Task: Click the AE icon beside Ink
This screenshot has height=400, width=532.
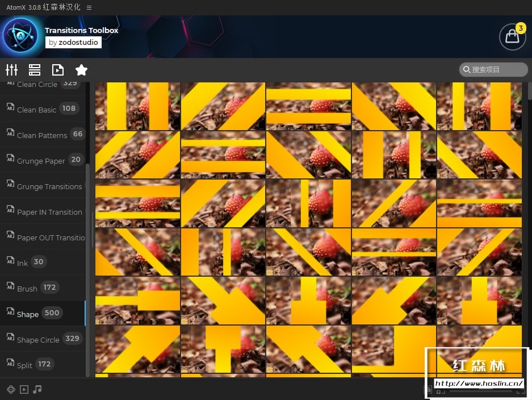Action: pos(10,260)
